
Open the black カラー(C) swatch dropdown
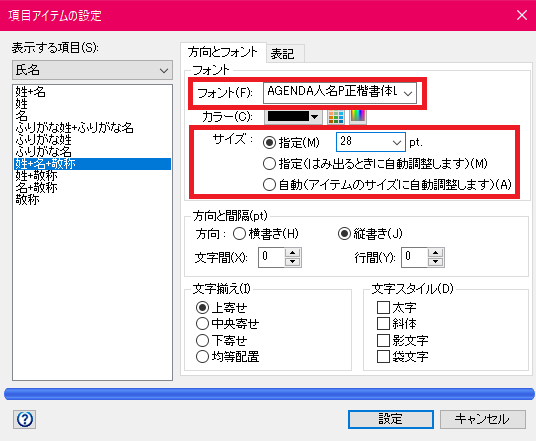pos(293,117)
